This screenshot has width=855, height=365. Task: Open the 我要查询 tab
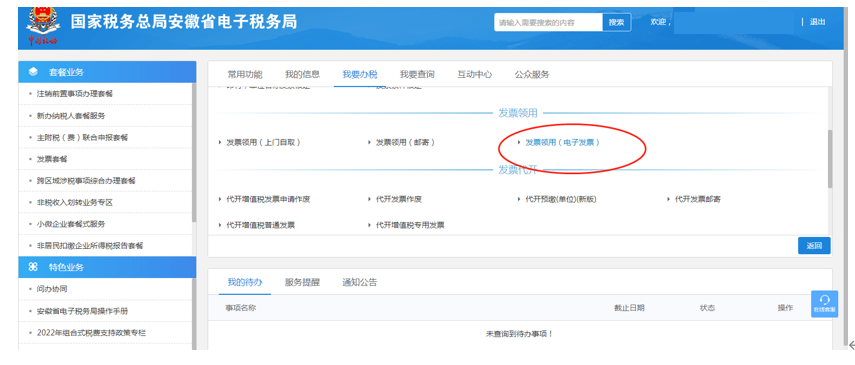pos(417,75)
